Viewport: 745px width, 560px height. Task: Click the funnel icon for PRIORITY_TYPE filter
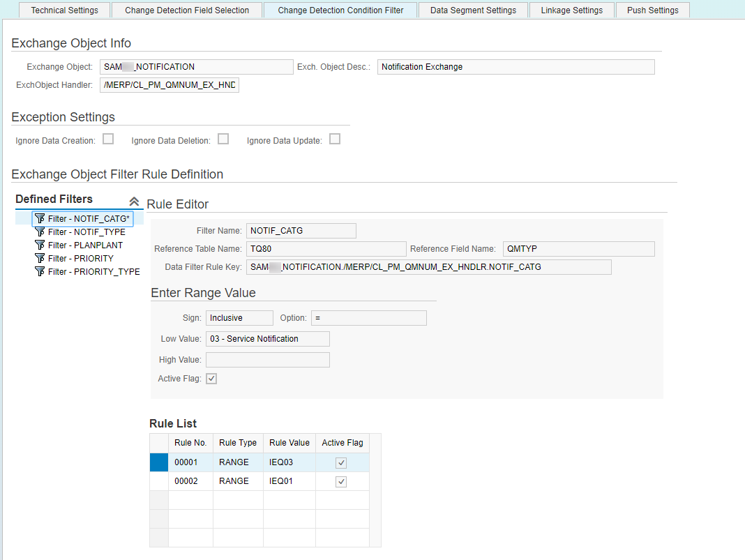[40, 272]
